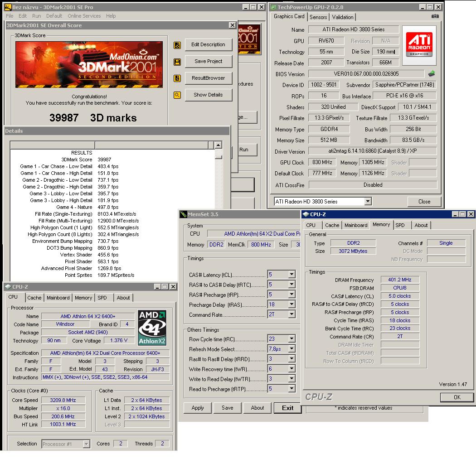The image size is (476, 464).
Task: Click the floppy disk Save Project icon
Action: pos(177,62)
